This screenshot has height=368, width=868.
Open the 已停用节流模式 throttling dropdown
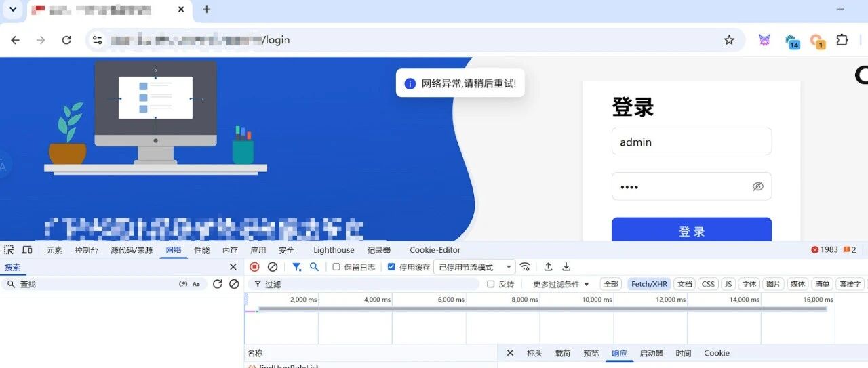tap(475, 267)
